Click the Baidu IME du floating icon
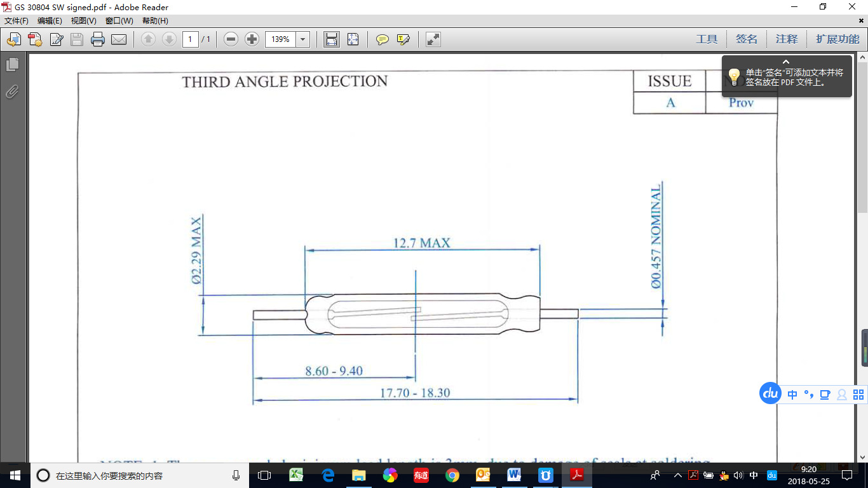Image resolution: width=868 pixels, height=488 pixels. [x=771, y=393]
